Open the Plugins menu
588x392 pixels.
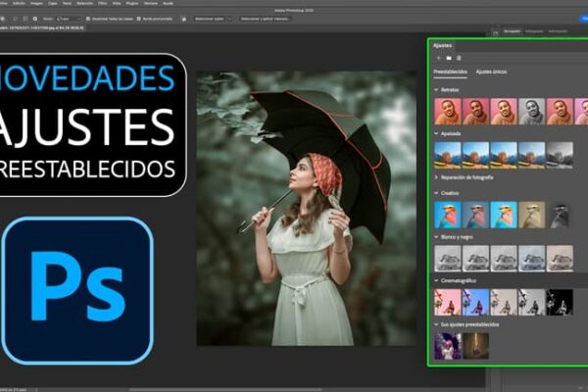[x=132, y=3]
